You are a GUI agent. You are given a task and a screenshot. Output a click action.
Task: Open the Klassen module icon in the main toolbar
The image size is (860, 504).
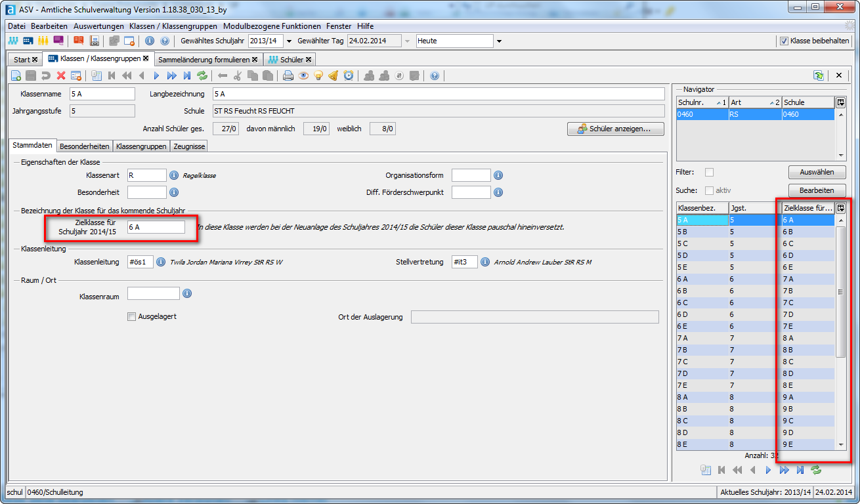[28, 41]
